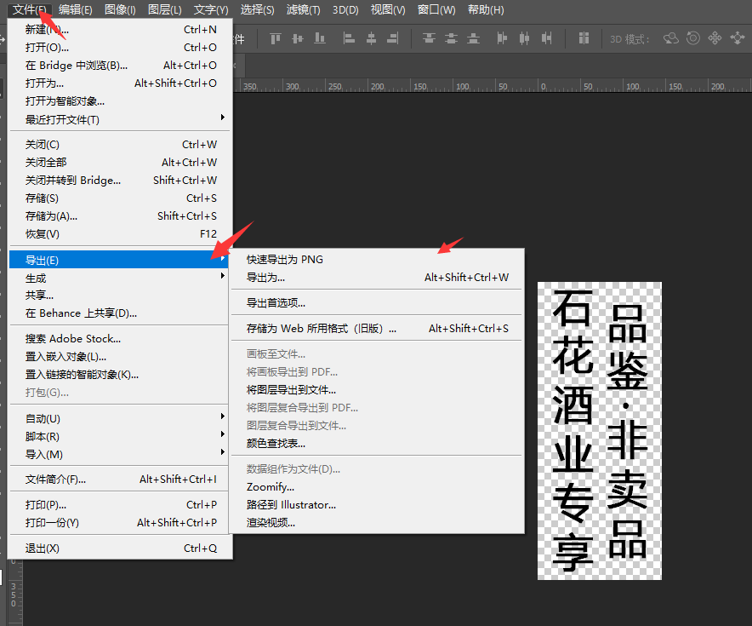This screenshot has width=752, height=626.
Task: Click the Align right edges icon
Action: tap(393, 38)
